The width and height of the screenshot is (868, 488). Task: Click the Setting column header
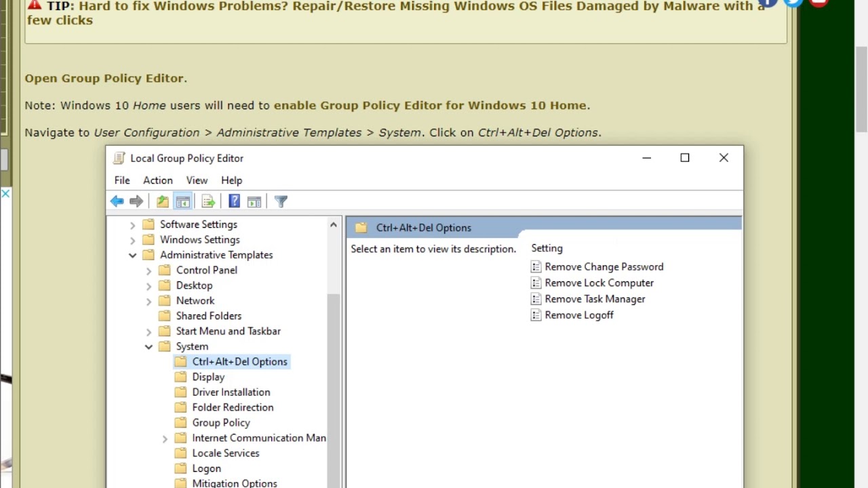547,249
